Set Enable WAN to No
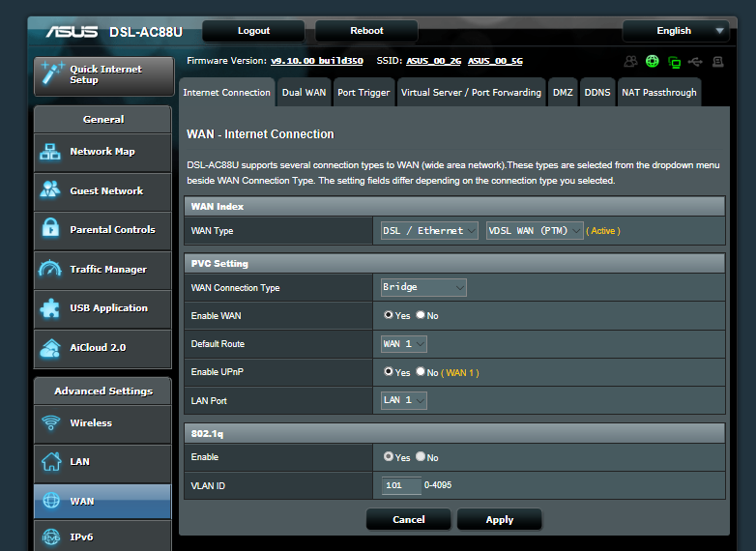This screenshot has width=756, height=551. click(x=421, y=315)
